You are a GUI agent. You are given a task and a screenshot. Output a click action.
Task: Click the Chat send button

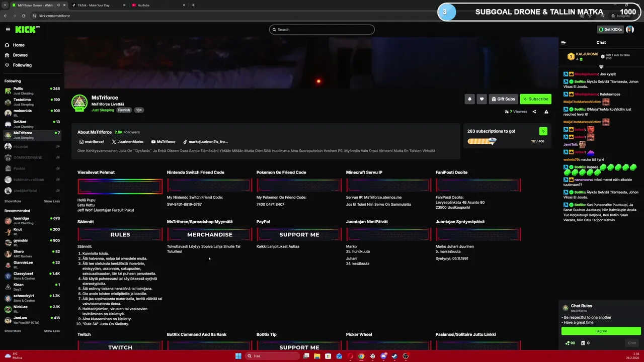point(632,343)
